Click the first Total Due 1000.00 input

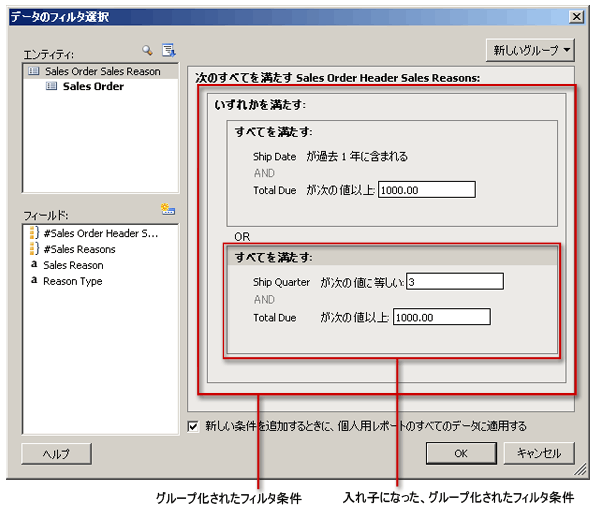[x=426, y=190]
